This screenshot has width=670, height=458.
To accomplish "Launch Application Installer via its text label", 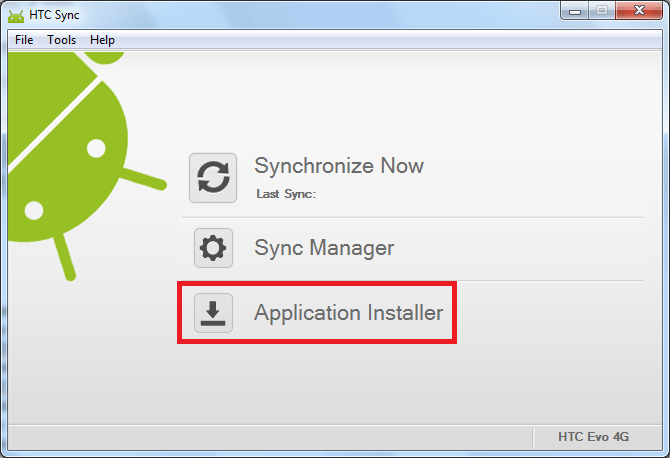I will (x=348, y=313).
